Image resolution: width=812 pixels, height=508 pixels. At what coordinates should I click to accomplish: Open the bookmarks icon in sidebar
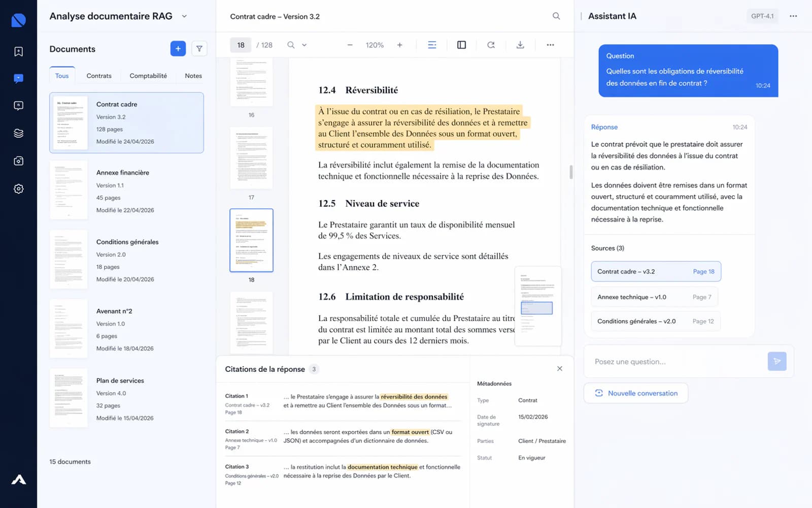coord(18,51)
